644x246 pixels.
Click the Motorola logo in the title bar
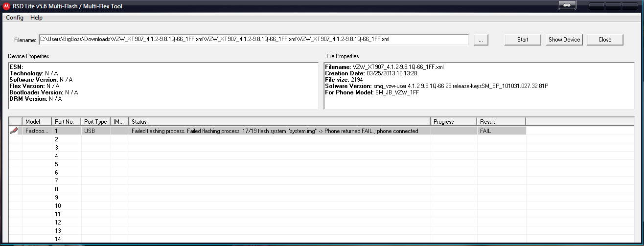[x=6, y=6]
